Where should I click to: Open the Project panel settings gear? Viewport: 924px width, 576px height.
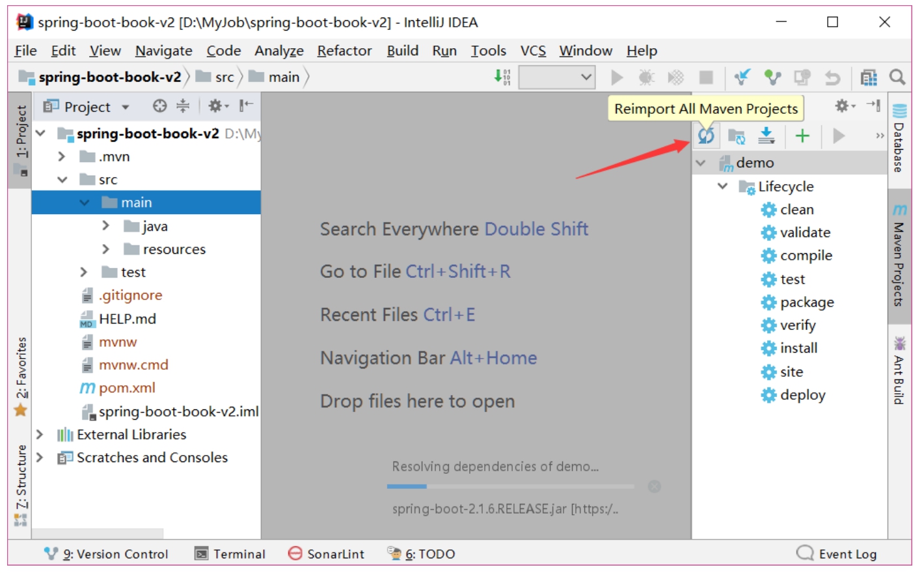(218, 105)
